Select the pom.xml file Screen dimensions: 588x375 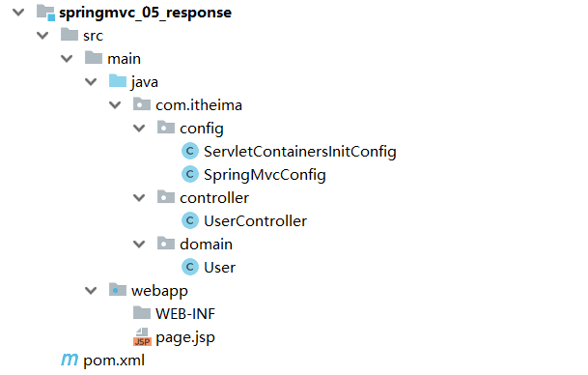pos(114,361)
